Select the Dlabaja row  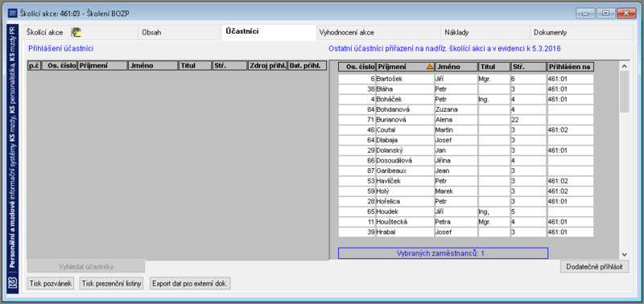tap(466, 140)
